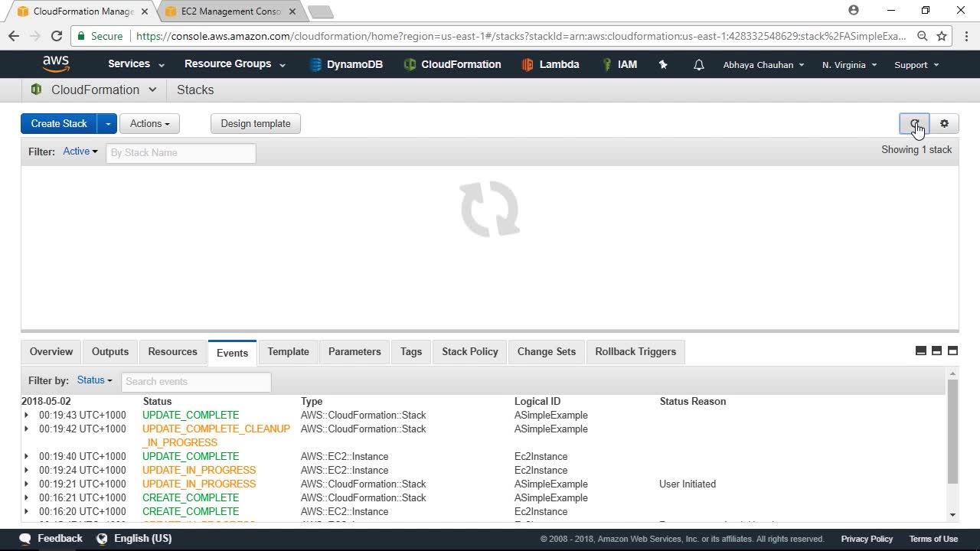Click the CloudFormation cube icon in the breadcrumb
Screen dimensions: 980x551
coord(36,90)
